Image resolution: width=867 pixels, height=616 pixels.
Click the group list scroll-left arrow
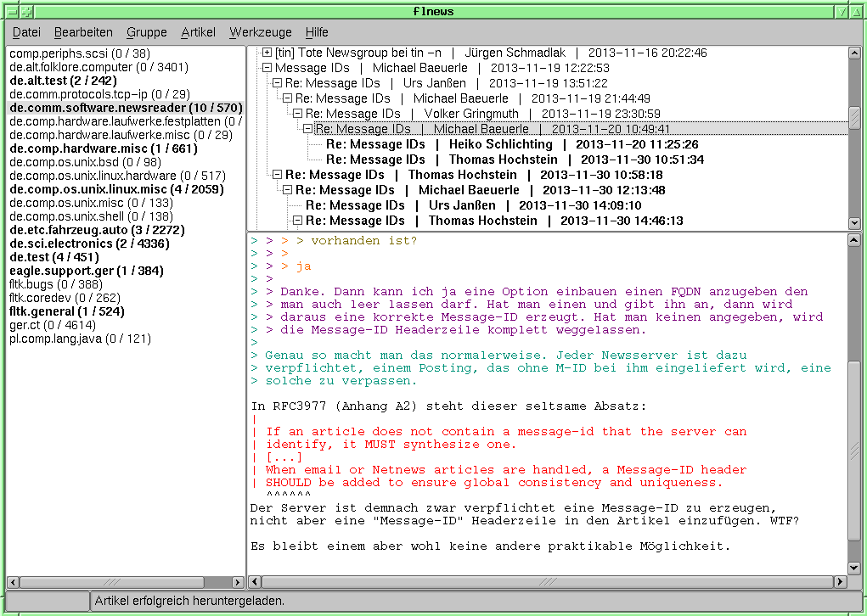13,582
